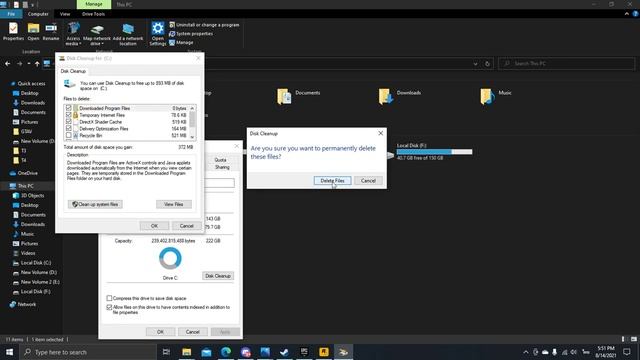This screenshot has height=360, width=640.
Task: Open the Access media dropdown
Action: tap(73, 34)
